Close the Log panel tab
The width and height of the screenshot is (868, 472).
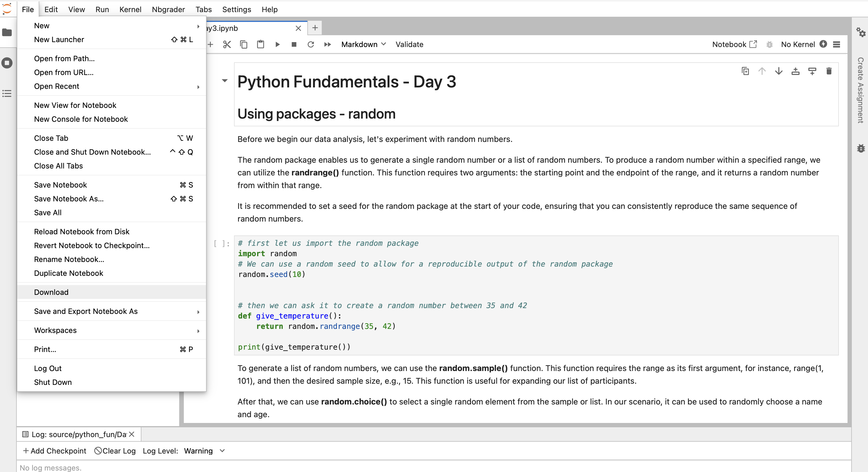point(132,434)
